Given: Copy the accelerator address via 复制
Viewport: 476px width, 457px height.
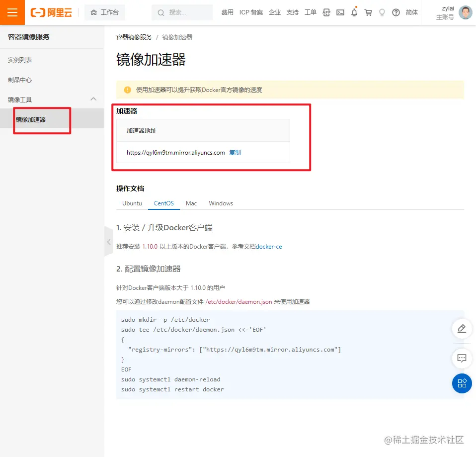Looking at the screenshot, I should pos(235,153).
